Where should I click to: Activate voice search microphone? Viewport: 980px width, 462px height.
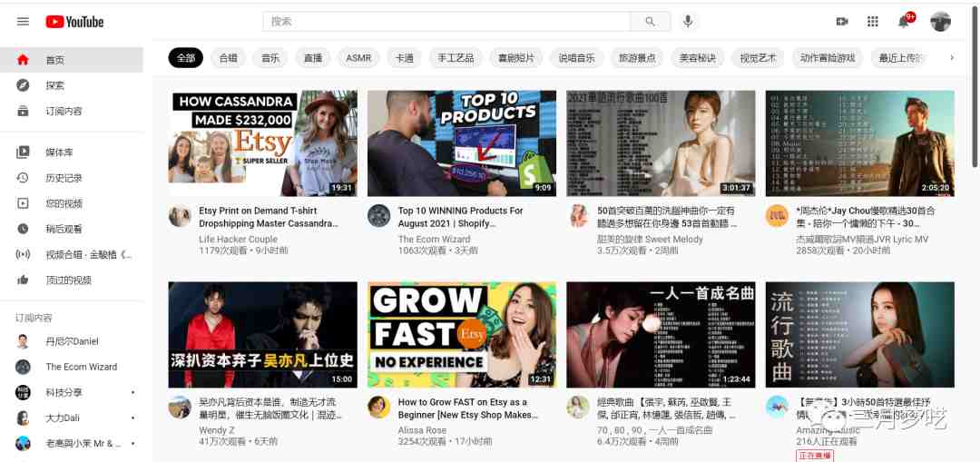coord(688,21)
